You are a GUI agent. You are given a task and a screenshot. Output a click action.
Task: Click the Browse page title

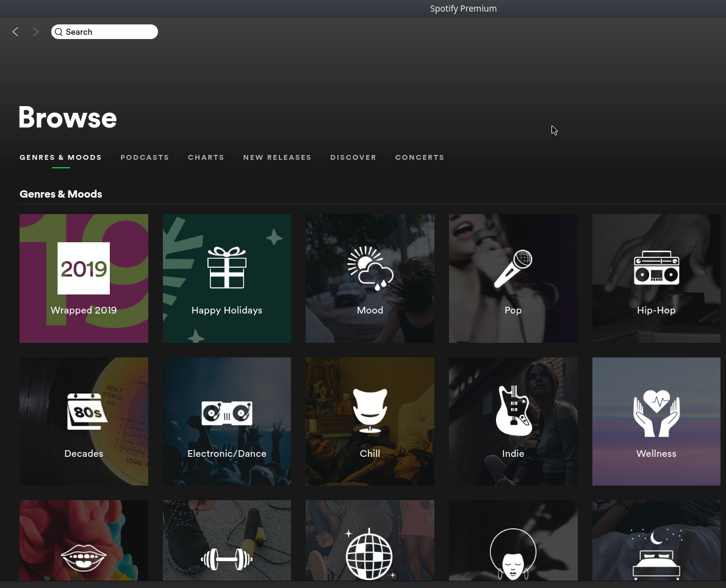tap(68, 118)
